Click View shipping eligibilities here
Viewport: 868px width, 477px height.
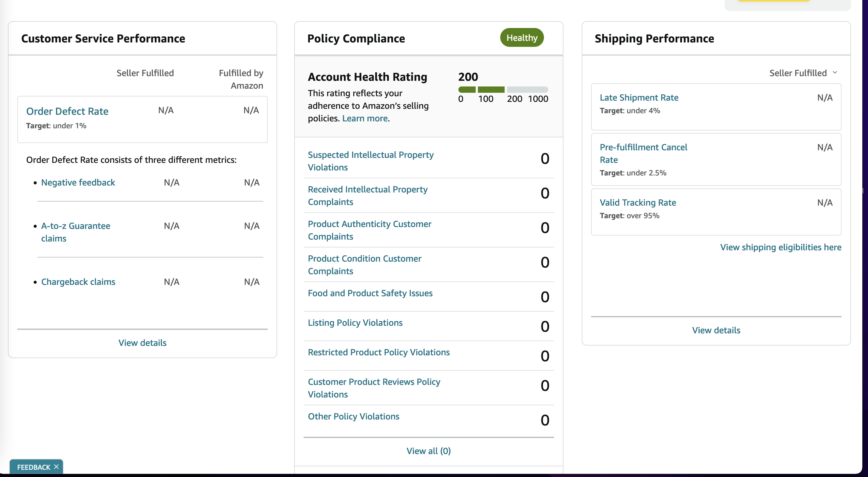click(x=781, y=247)
